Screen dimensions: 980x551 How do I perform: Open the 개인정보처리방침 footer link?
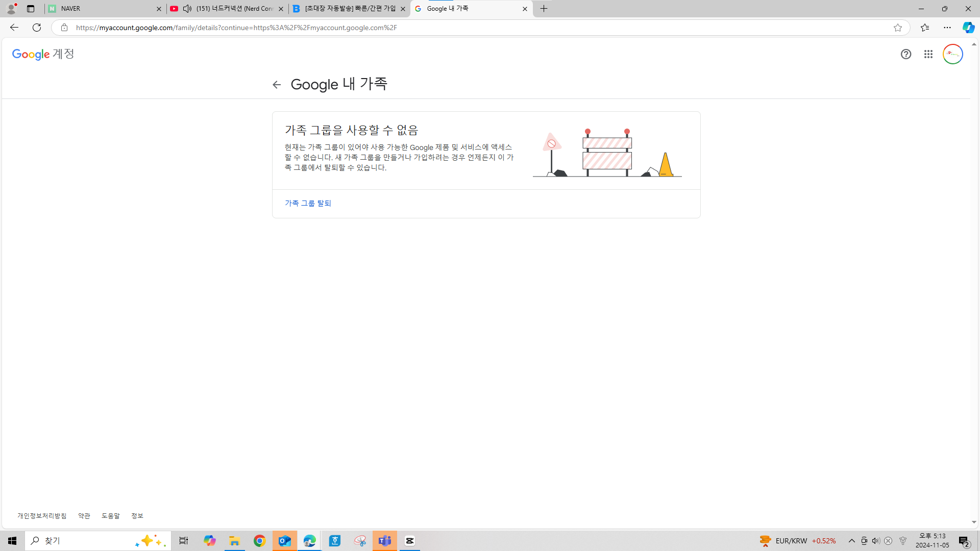click(42, 516)
